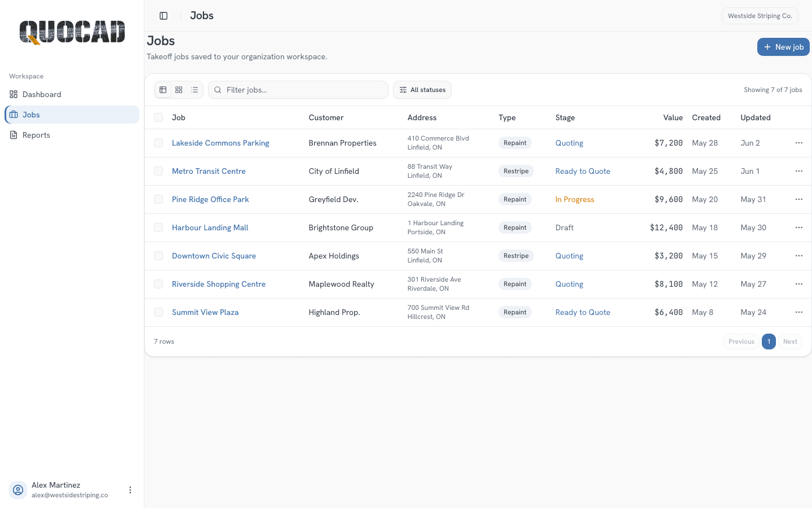Open actions menu for Lakeside Commons Parking
The width and height of the screenshot is (812, 508).
coord(799,143)
